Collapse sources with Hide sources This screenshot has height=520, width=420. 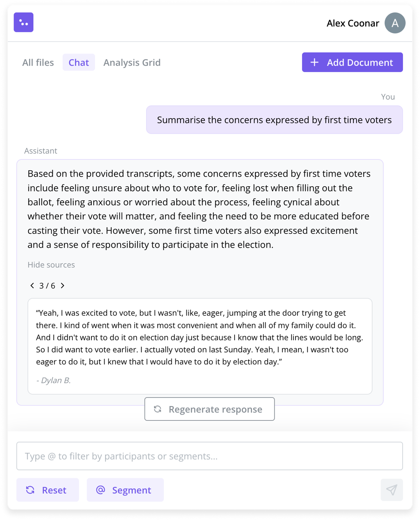coord(51,265)
